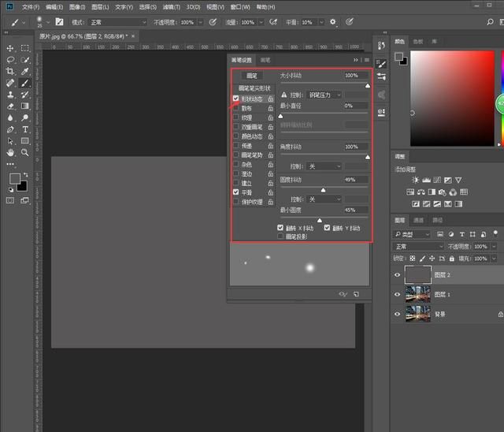Open layer filter 类型 dropdown

click(x=412, y=234)
